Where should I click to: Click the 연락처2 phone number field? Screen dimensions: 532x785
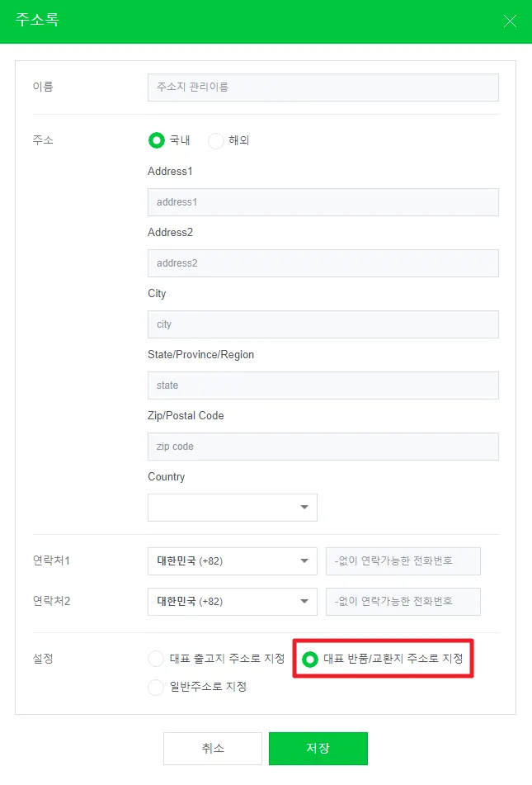(x=403, y=601)
